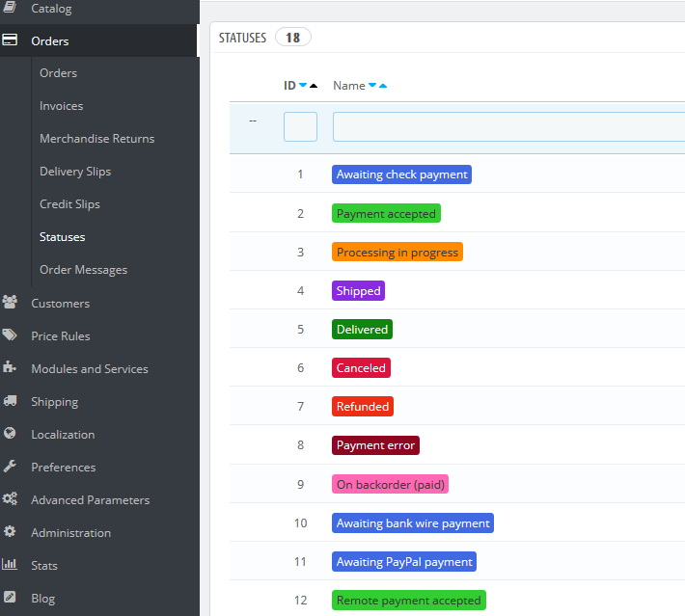Click the purple Shipped status badge

pyautogui.click(x=358, y=290)
